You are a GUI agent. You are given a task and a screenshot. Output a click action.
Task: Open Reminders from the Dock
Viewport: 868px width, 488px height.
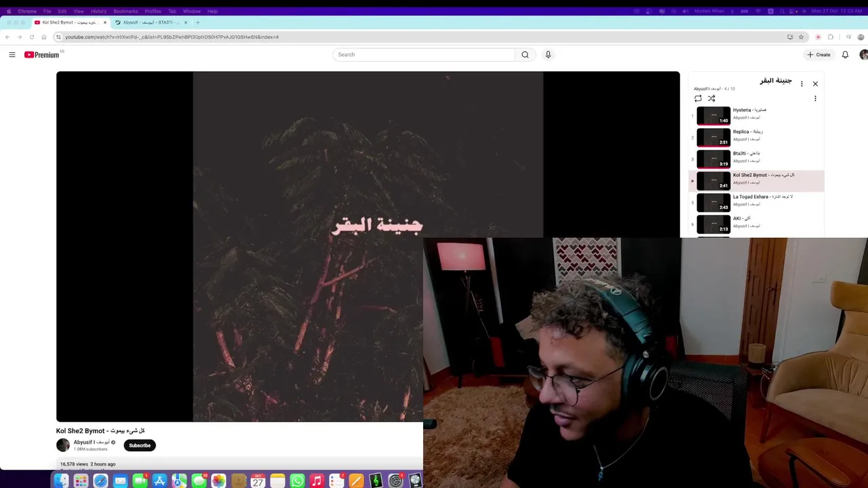[x=336, y=481]
